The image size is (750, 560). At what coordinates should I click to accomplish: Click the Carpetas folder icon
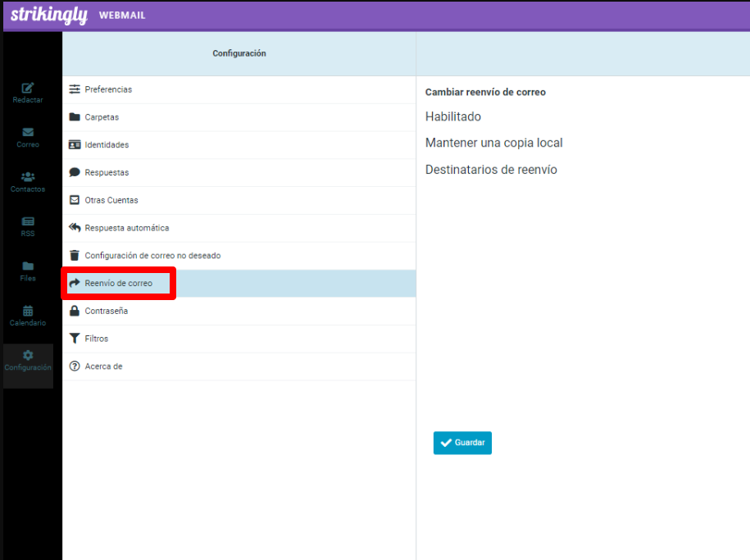[75, 116]
